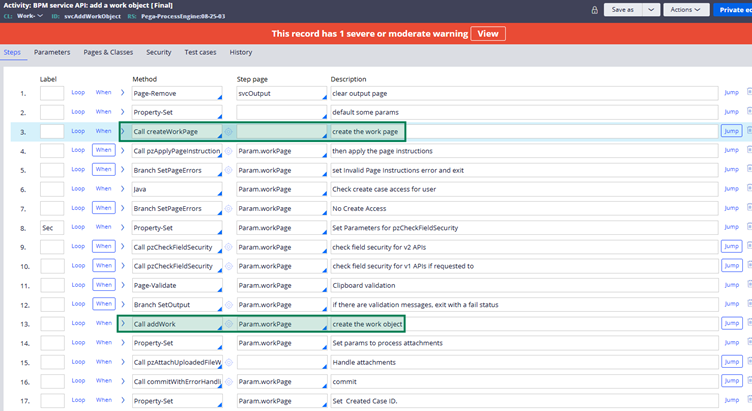Click the lock icon beside Save as

pyautogui.click(x=595, y=10)
